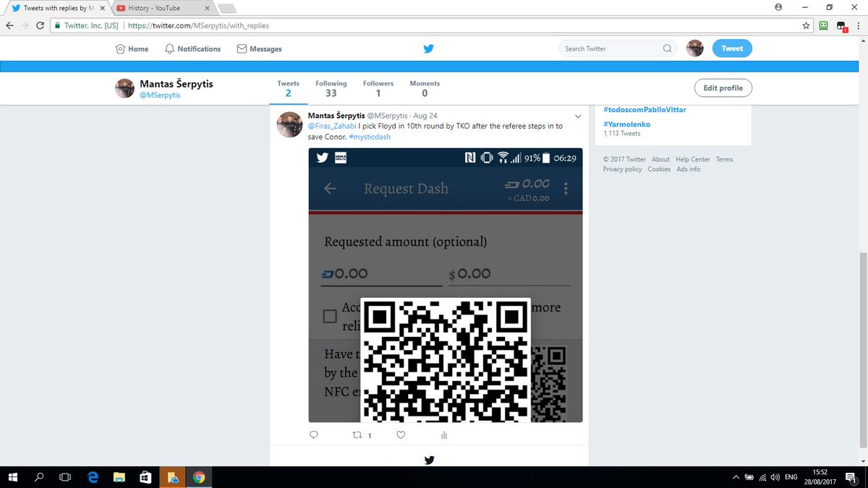This screenshot has height=488, width=868.
Task: Open Windows search on taskbar
Action: [x=39, y=477]
